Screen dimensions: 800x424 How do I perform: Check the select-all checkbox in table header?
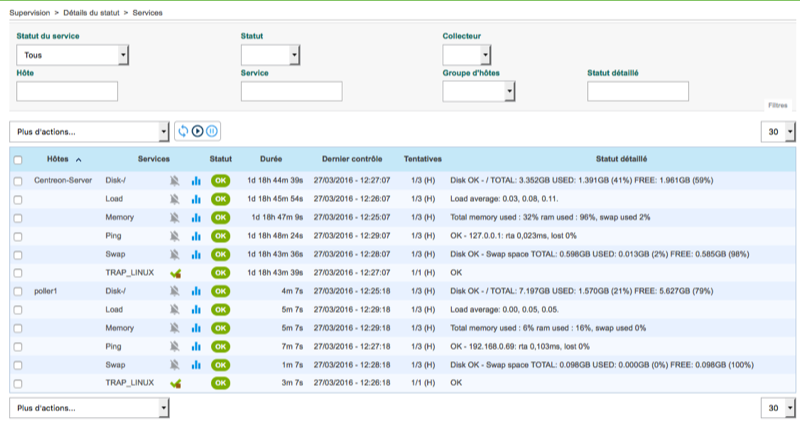(x=17, y=159)
